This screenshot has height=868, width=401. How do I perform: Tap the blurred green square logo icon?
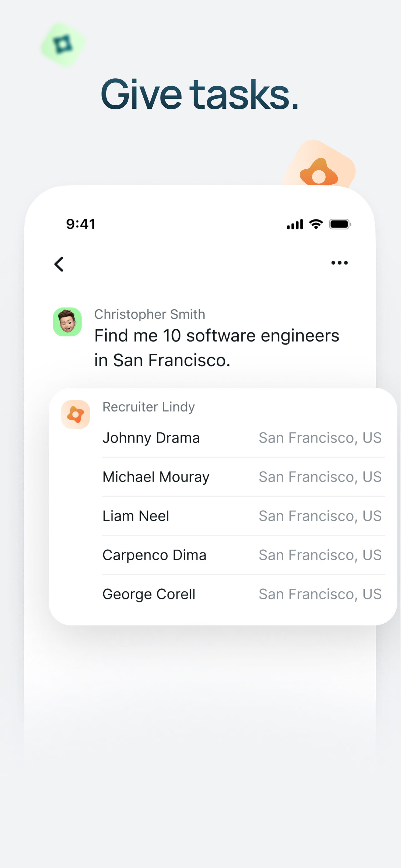tap(63, 44)
